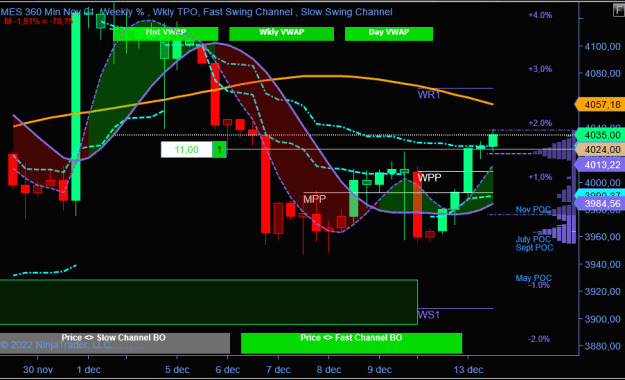
Task: Click the +4.0% weekly percent label
Action: click(x=540, y=15)
